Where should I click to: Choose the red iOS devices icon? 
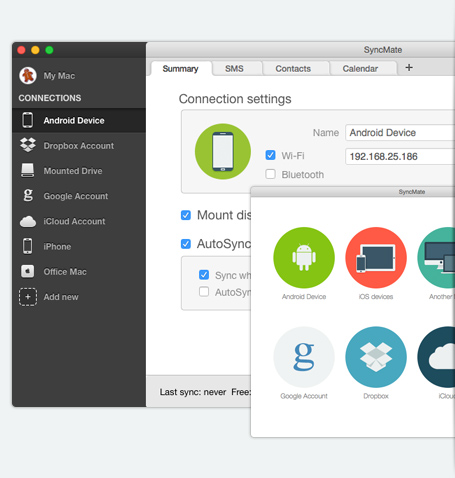click(x=376, y=258)
